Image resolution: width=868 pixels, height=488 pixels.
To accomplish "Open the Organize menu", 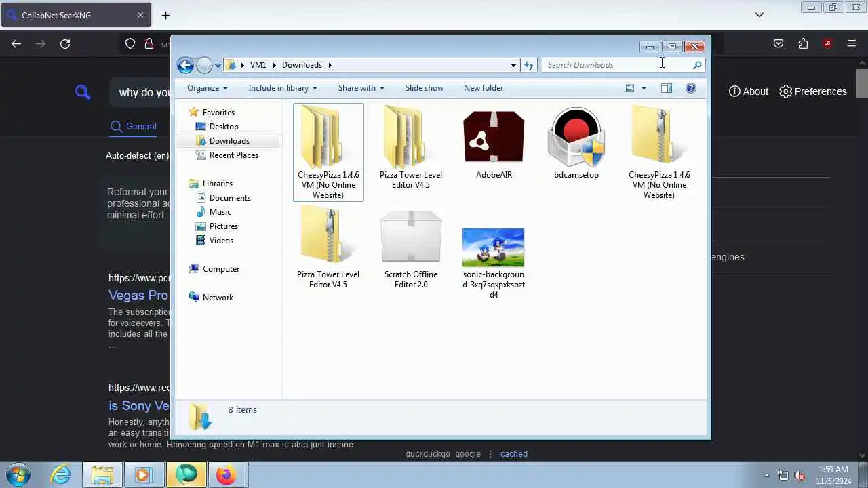I will coord(208,88).
